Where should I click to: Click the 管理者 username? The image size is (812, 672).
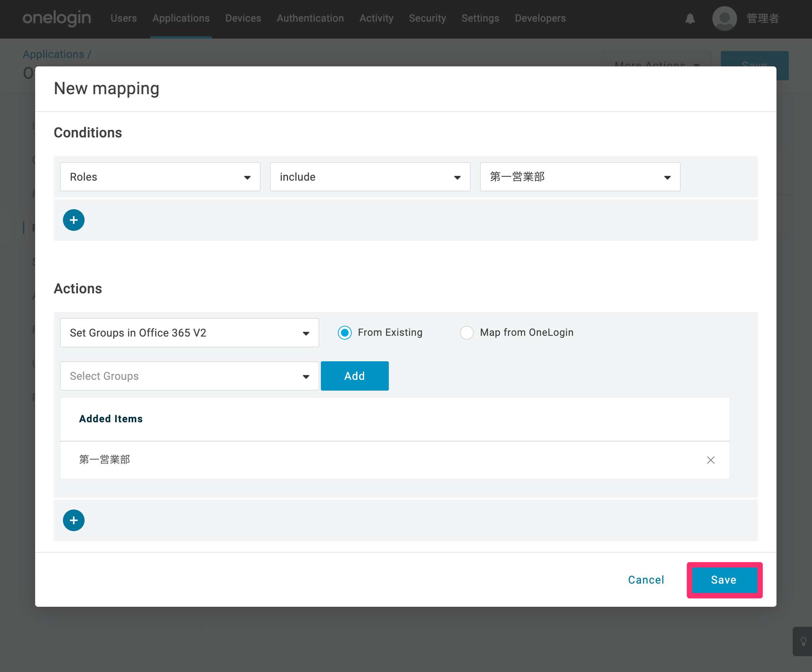click(763, 18)
